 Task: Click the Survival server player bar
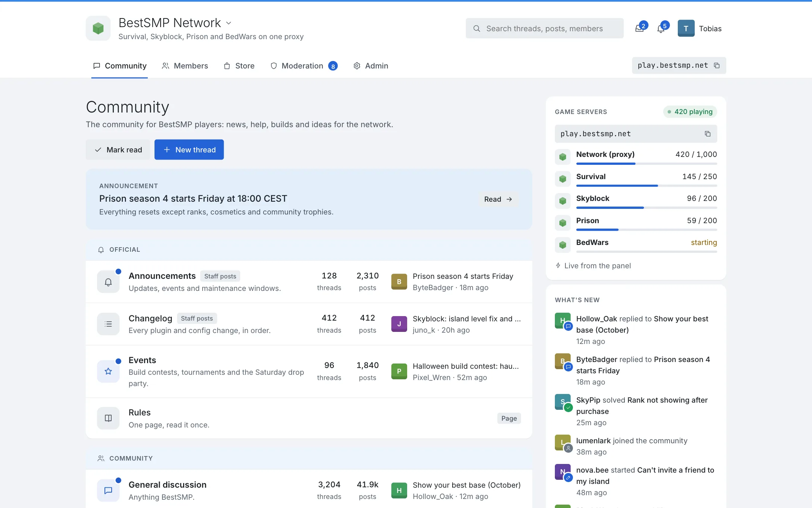[647, 186]
